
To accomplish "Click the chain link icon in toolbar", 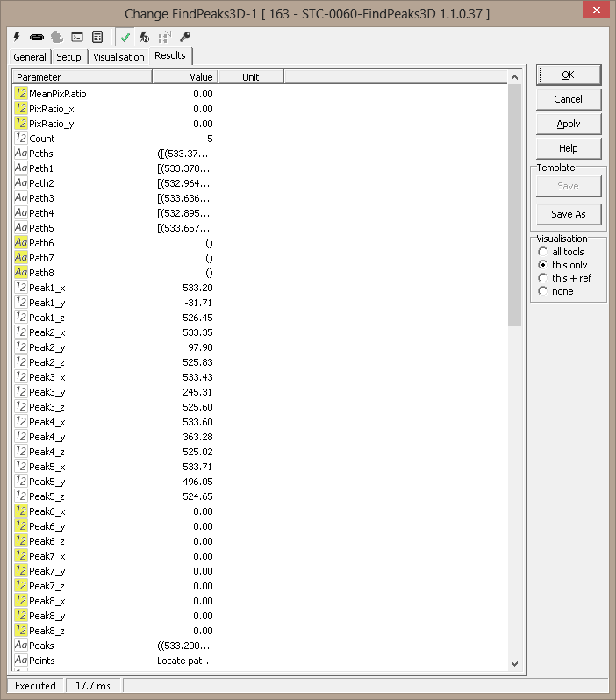I will pos(37,38).
